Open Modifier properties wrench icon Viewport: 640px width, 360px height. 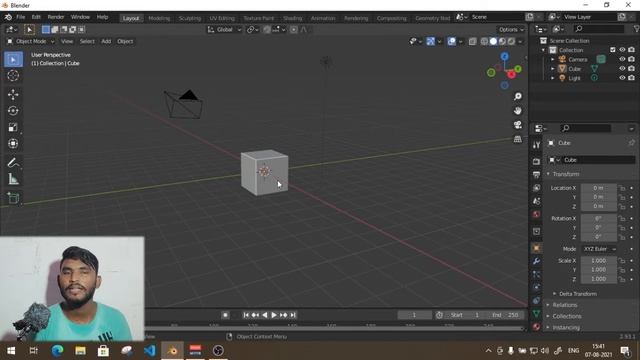point(536,261)
